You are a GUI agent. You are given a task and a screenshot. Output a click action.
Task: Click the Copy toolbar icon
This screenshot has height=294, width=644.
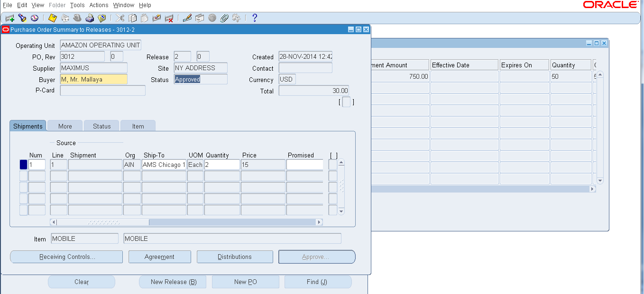(x=132, y=18)
